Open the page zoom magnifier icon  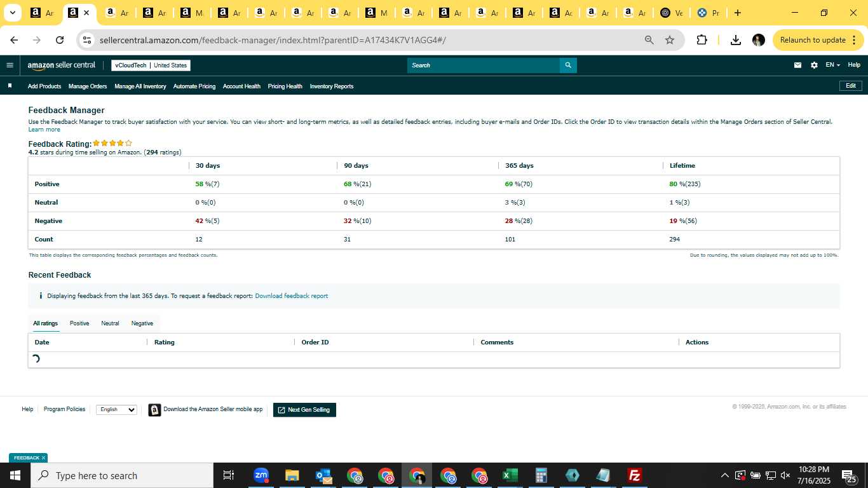649,40
